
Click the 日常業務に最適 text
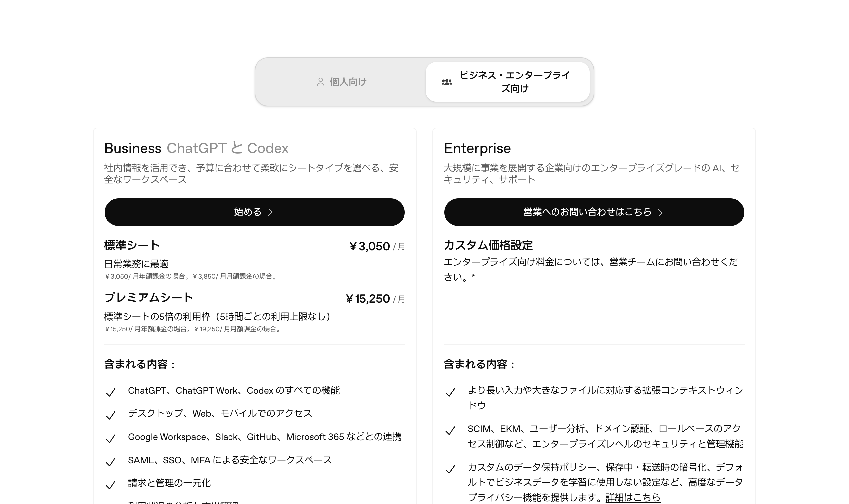coord(136,264)
